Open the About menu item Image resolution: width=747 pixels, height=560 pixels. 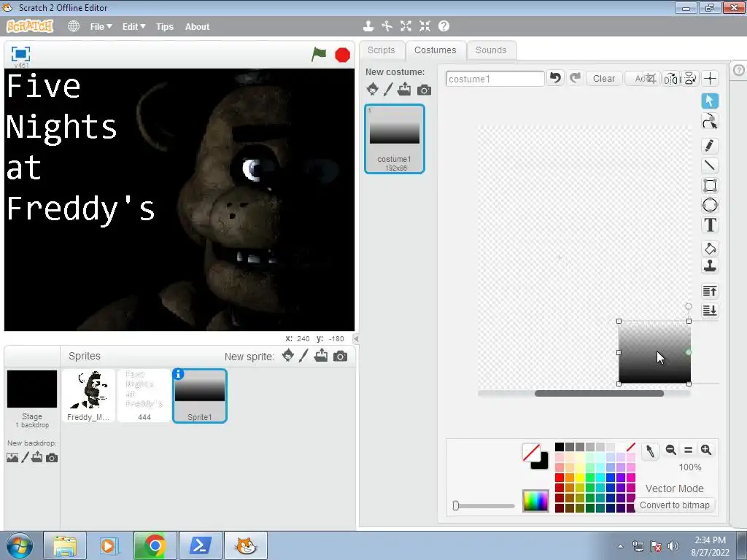pos(197,27)
